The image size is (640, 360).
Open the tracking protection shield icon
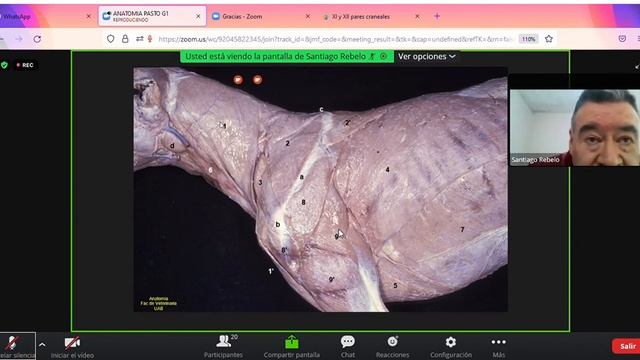111,39
